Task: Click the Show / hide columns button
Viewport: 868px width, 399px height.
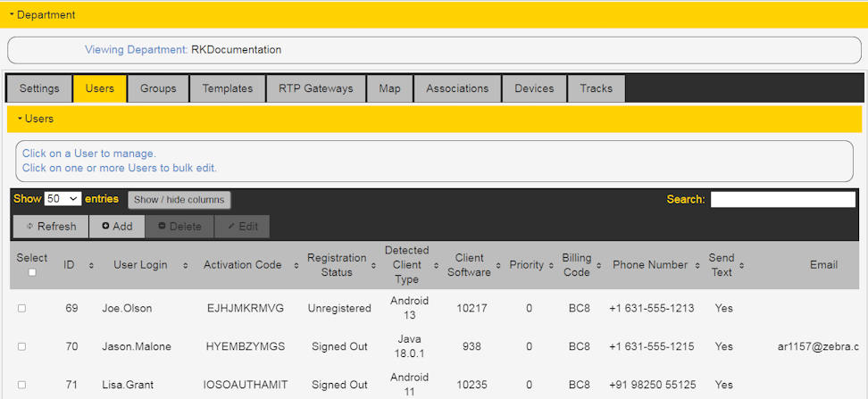Action: [x=179, y=200]
